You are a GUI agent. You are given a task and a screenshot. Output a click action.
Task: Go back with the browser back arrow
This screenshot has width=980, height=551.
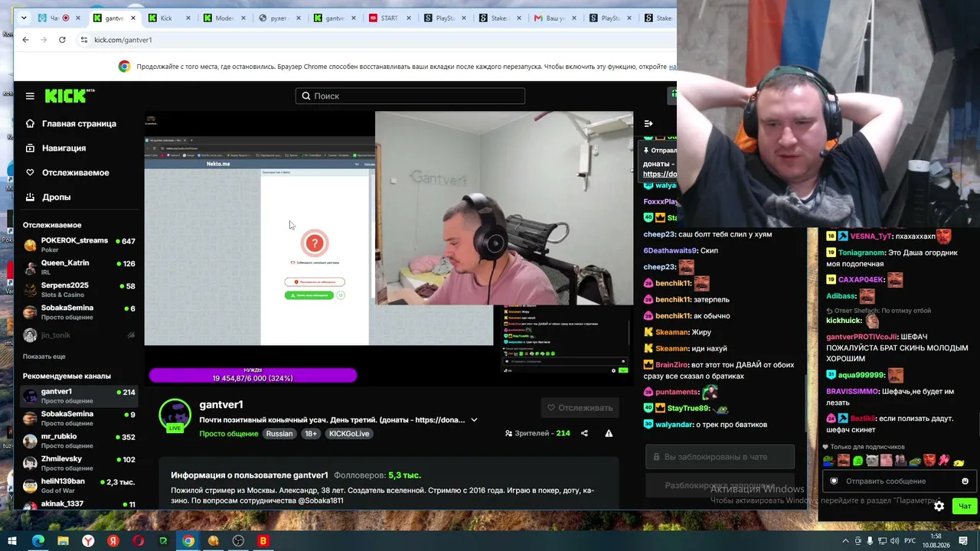[x=25, y=40]
